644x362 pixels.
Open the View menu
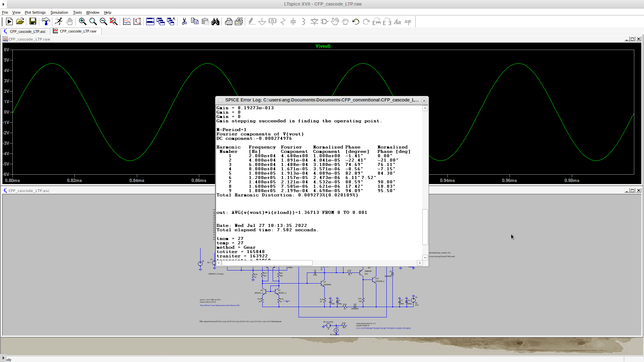(x=16, y=12)
